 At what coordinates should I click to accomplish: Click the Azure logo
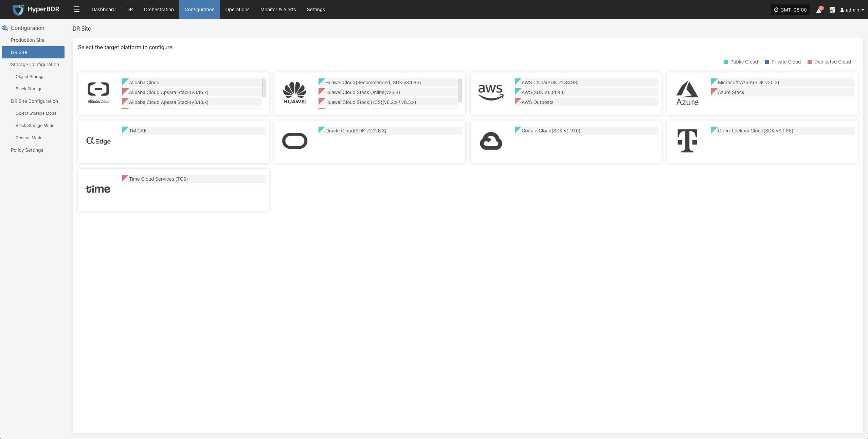pos(687,93)
